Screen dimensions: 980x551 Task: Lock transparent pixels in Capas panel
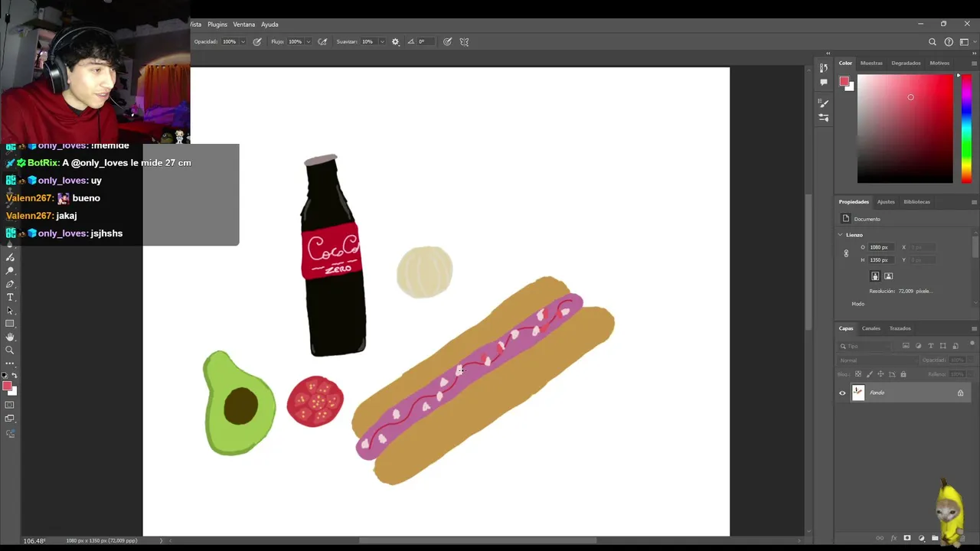(x=857, y=374)
